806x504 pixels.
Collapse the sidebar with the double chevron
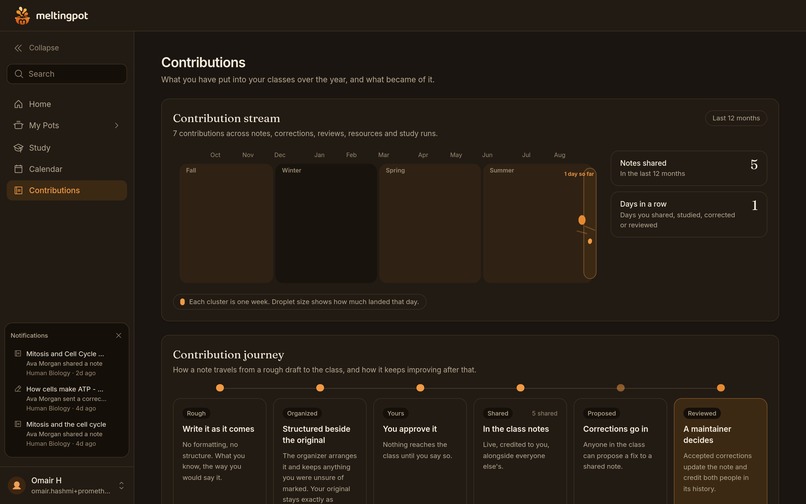[18, 48]
